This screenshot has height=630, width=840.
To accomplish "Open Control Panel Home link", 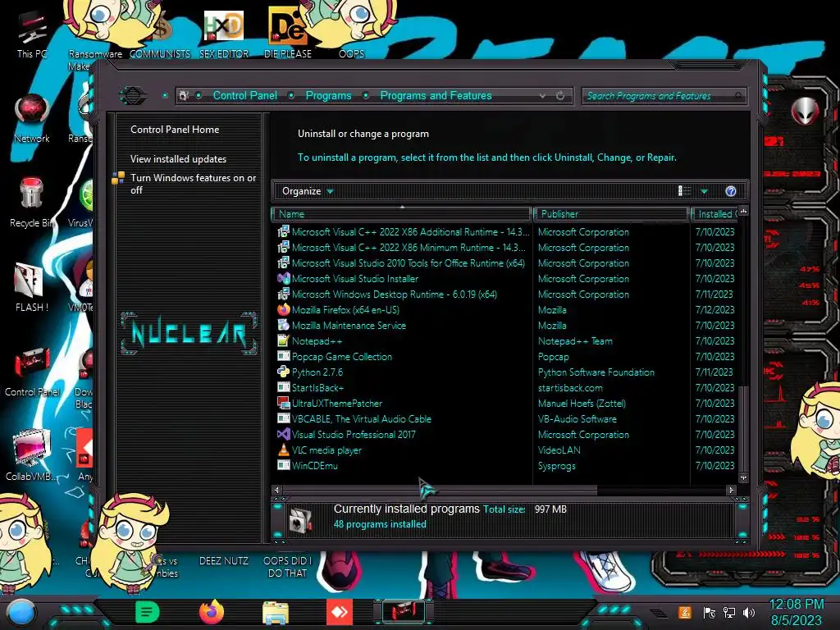I will (175, 130).
